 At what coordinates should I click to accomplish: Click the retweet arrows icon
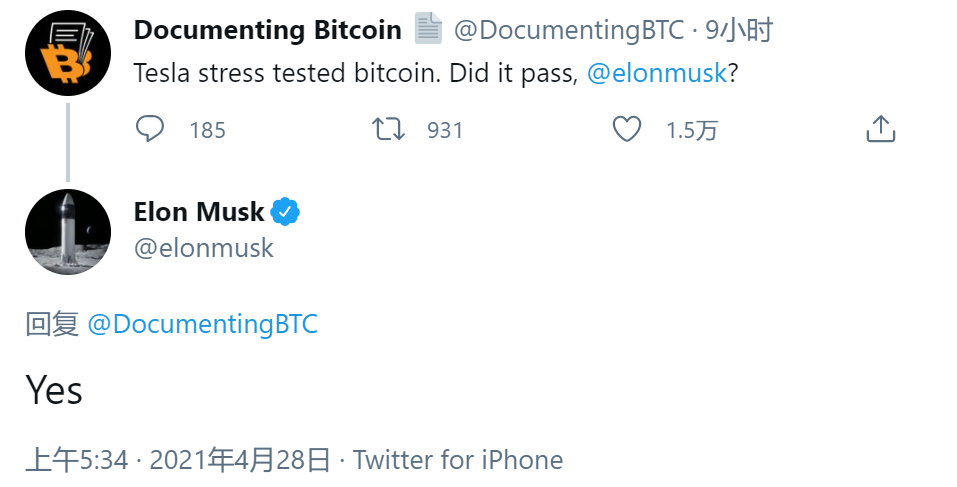388,129
